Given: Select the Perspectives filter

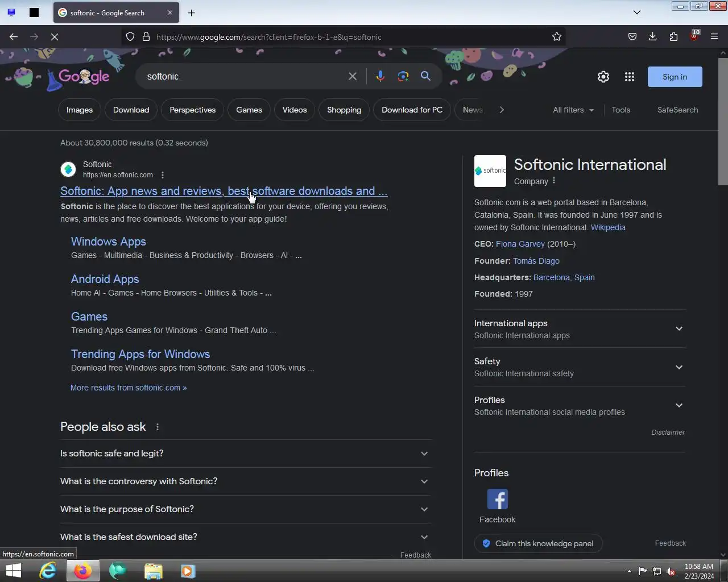Looking at the screenshot, I should pos(192,110).
